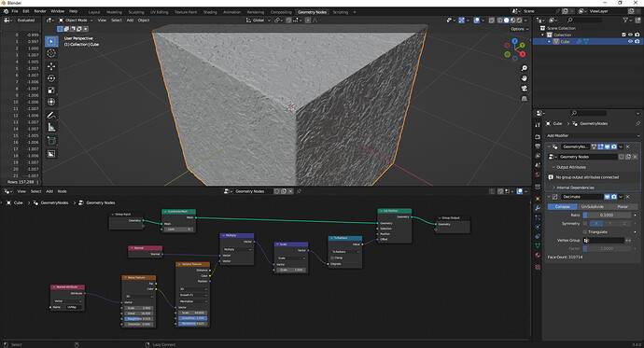Open the Global transform orientation dropdown

click(x=259, y=21)
